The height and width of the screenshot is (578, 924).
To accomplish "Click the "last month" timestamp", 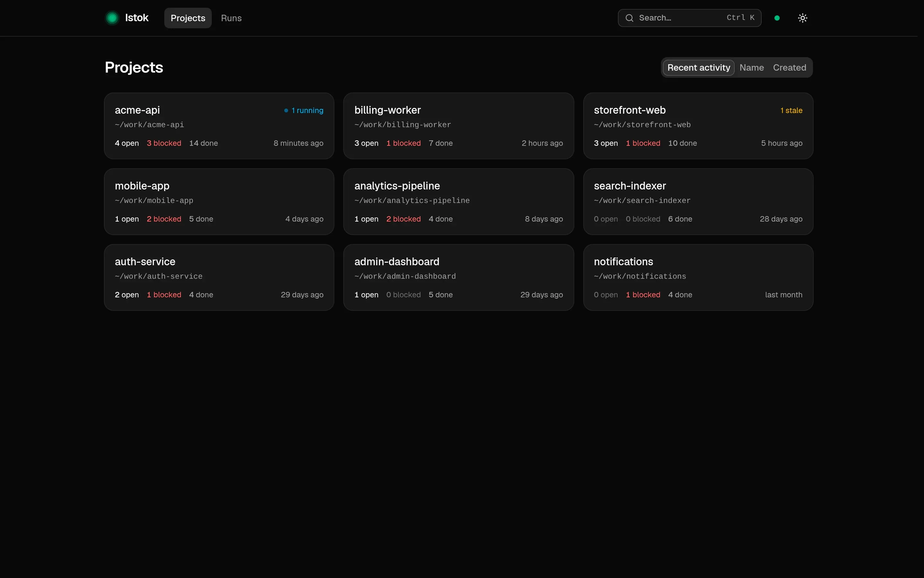I will (783, 295).
